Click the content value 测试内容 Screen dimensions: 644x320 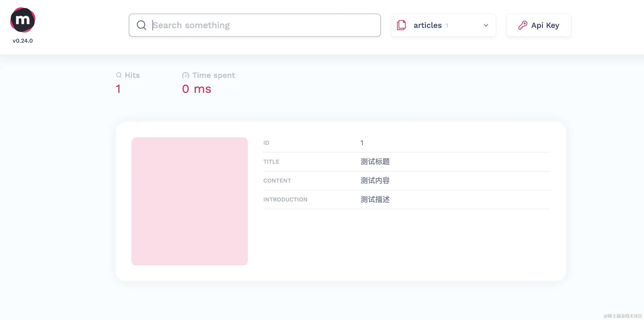pos(375,181)
